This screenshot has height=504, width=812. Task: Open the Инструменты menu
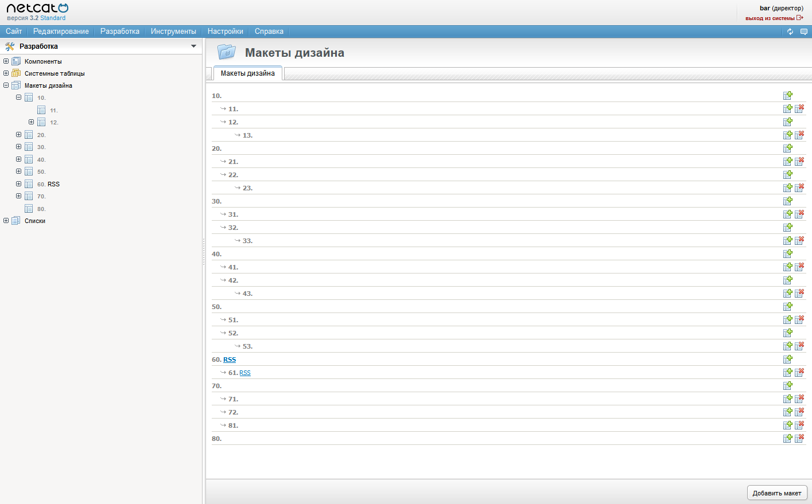173,32
